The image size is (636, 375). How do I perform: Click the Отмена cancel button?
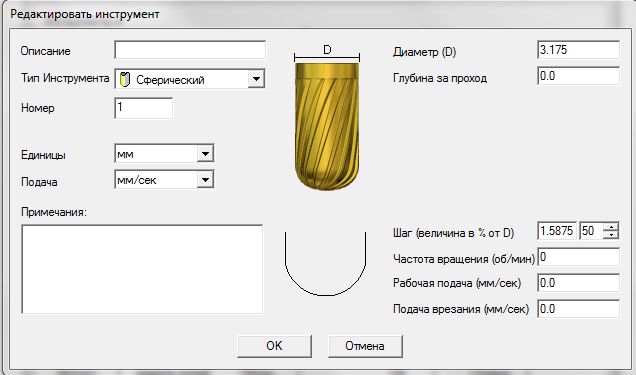(365, 346)
